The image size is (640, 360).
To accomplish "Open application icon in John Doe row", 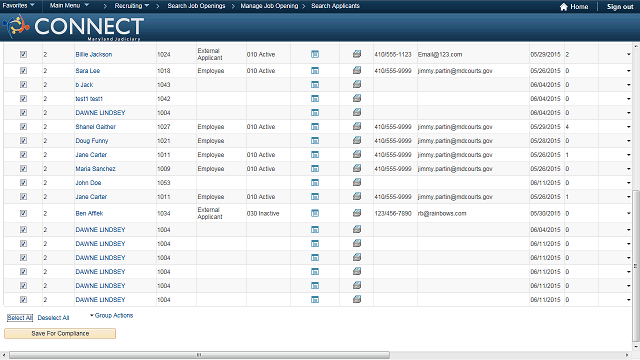I will (315, 182).
